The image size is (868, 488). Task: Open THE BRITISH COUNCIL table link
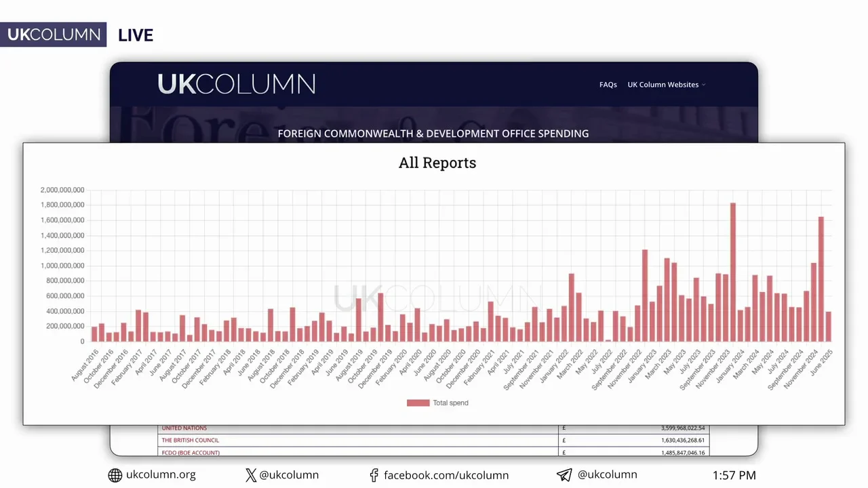190,441
